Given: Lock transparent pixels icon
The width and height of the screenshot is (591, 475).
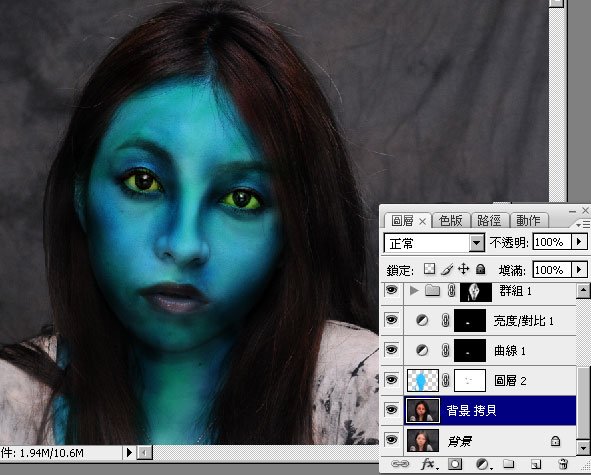Looking at the screenshot, I should [429, 269].
